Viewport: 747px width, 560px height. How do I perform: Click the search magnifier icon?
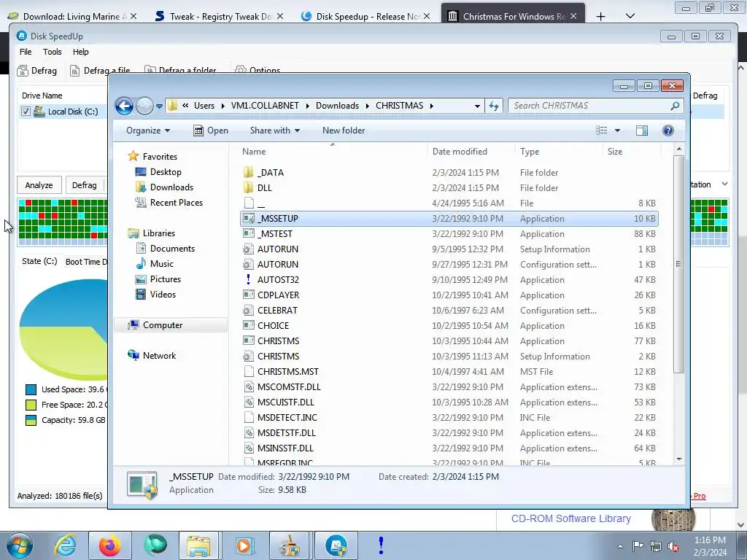[x=675, y=106]
